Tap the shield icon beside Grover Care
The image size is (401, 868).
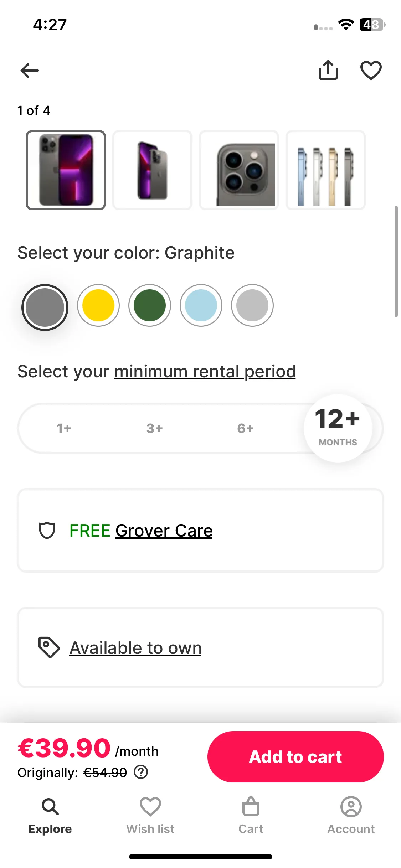point(47,531)
